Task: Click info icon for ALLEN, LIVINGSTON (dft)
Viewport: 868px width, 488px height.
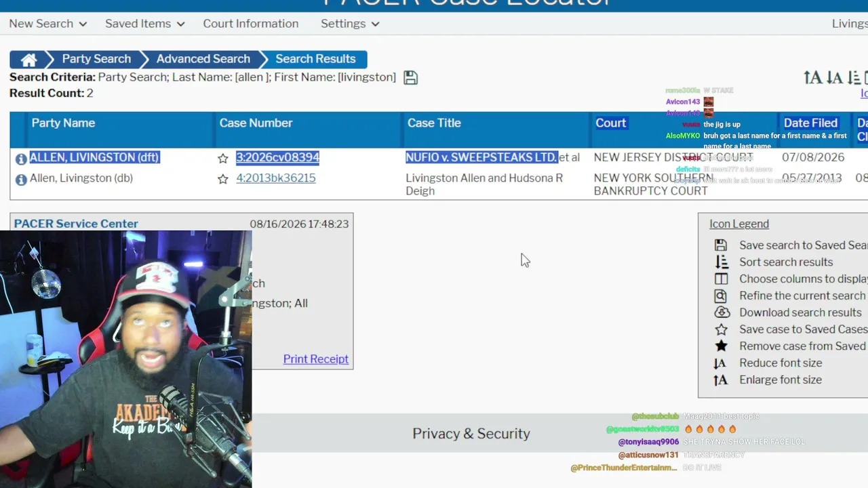Action: click(x=21, y=159)
